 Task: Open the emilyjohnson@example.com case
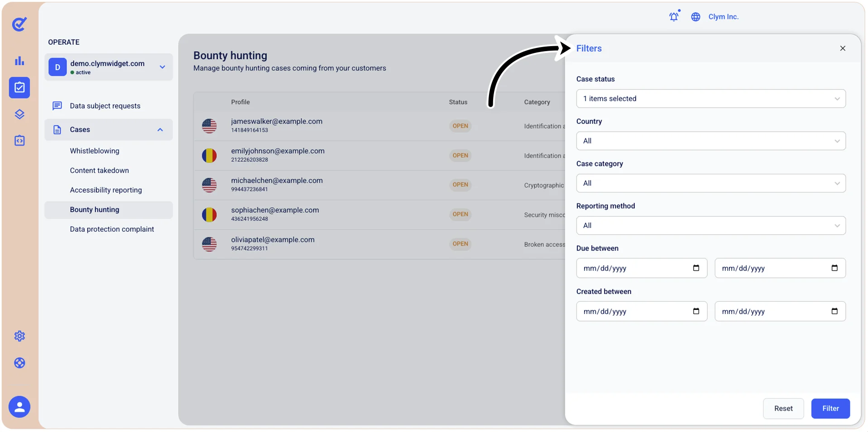pos(278,151)
